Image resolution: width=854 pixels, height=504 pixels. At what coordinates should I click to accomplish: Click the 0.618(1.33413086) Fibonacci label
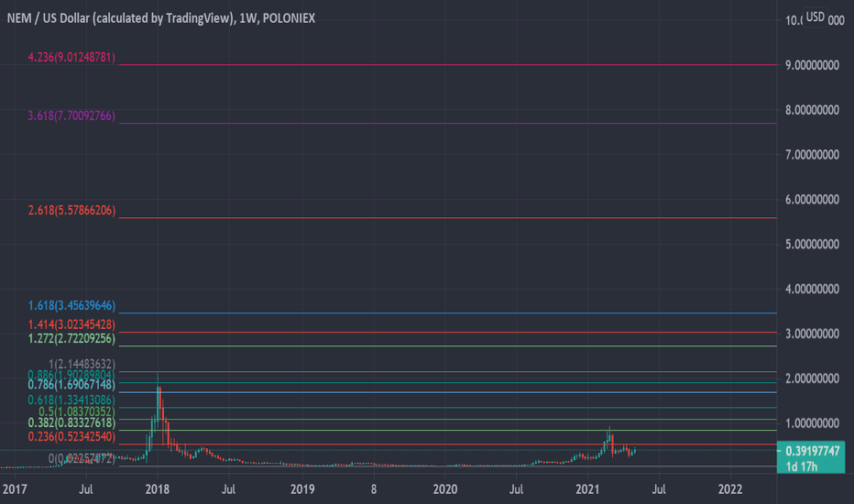(71, 400)
